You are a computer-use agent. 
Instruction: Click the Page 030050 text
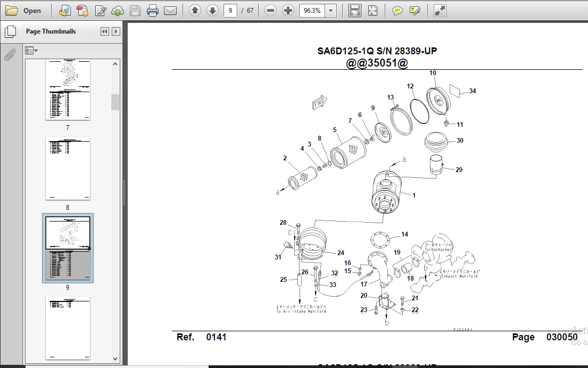(x=545, y=337)
